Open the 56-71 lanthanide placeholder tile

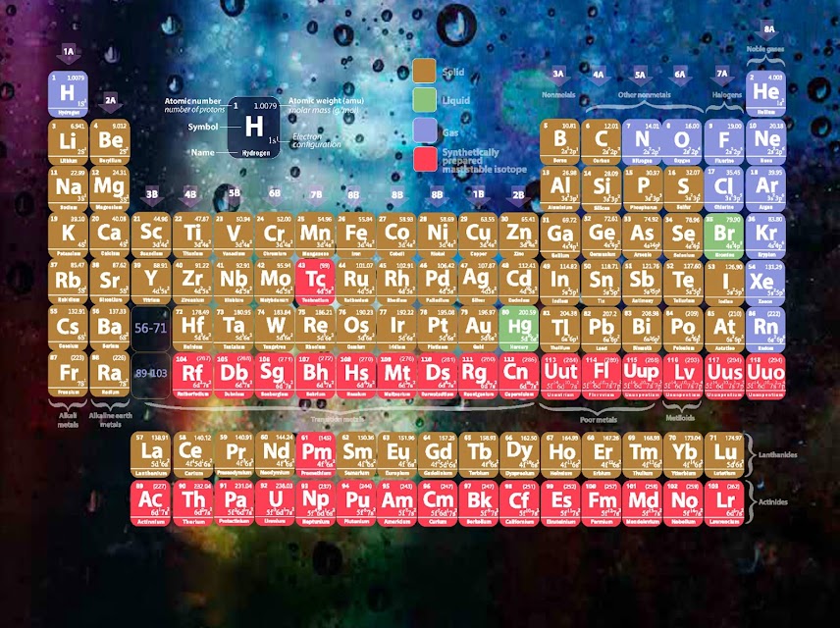pyautogui.click(x=151, y=329)
